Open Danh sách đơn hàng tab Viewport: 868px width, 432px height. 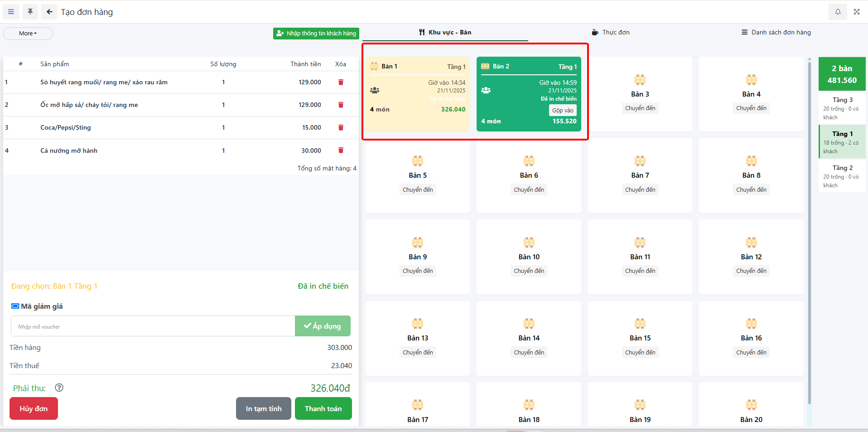click(776, 32)
